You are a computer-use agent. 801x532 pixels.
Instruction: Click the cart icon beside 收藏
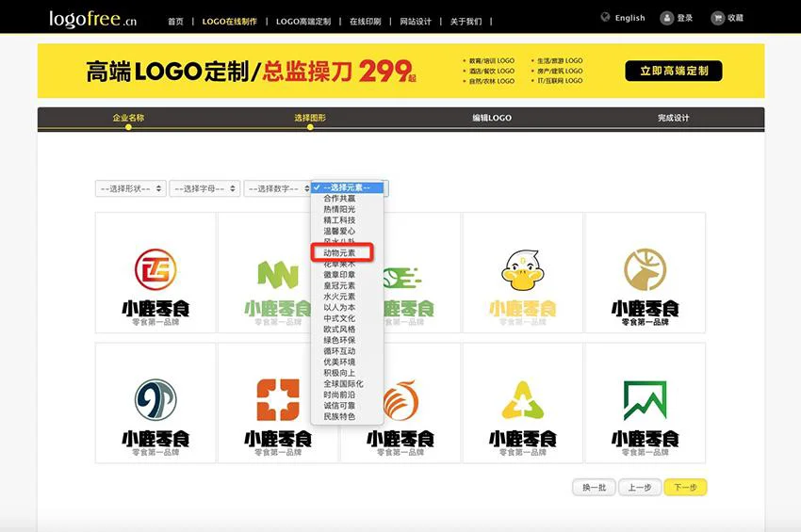click(x=718, y=18)
